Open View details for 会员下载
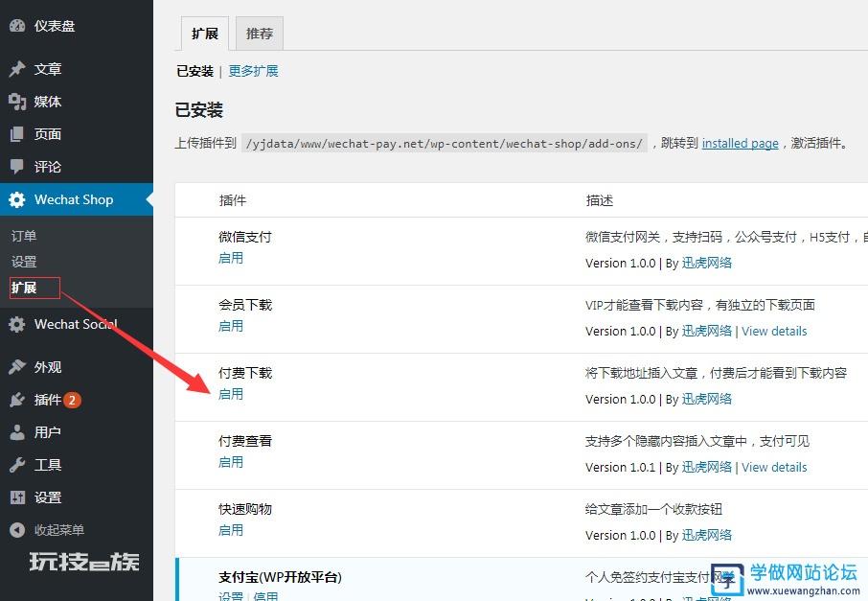868x601 pixels. tap(774, 332)
